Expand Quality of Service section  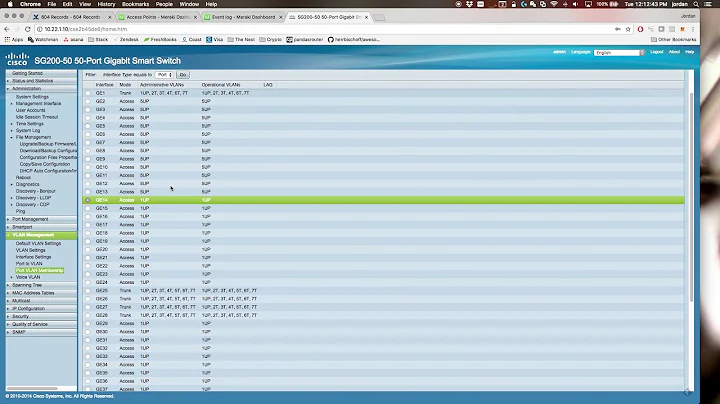(29, 325)
